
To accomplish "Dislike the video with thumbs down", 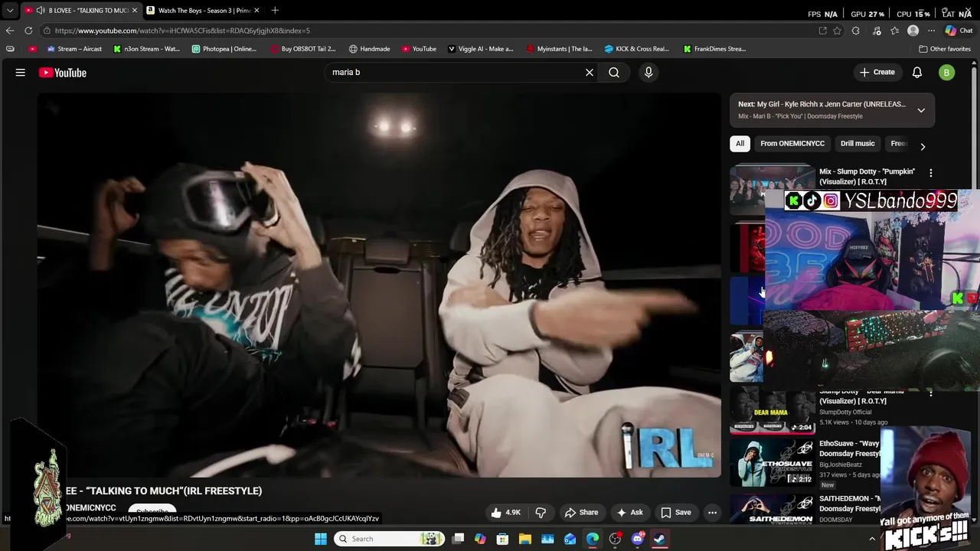I will click(x=541, y=513).
